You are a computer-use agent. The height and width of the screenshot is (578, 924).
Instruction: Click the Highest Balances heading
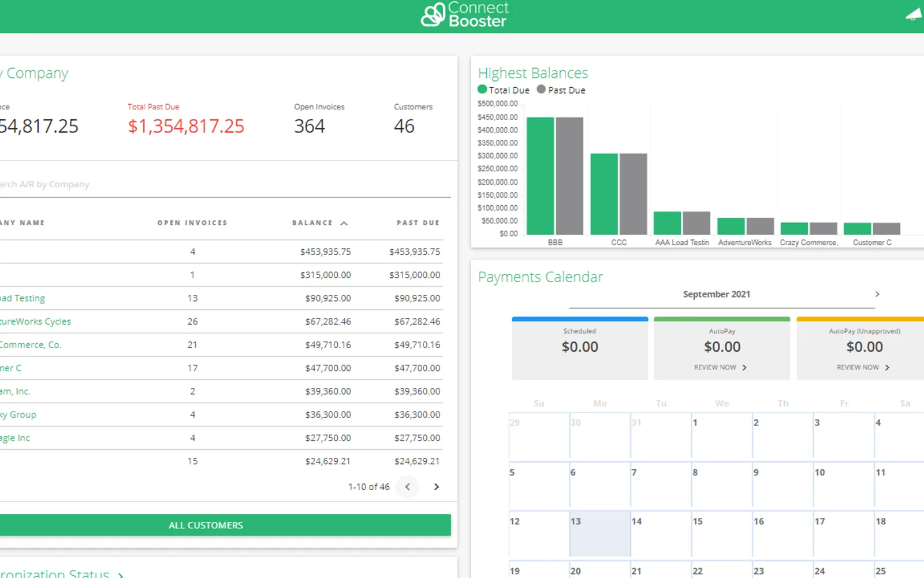coord(533,73)
